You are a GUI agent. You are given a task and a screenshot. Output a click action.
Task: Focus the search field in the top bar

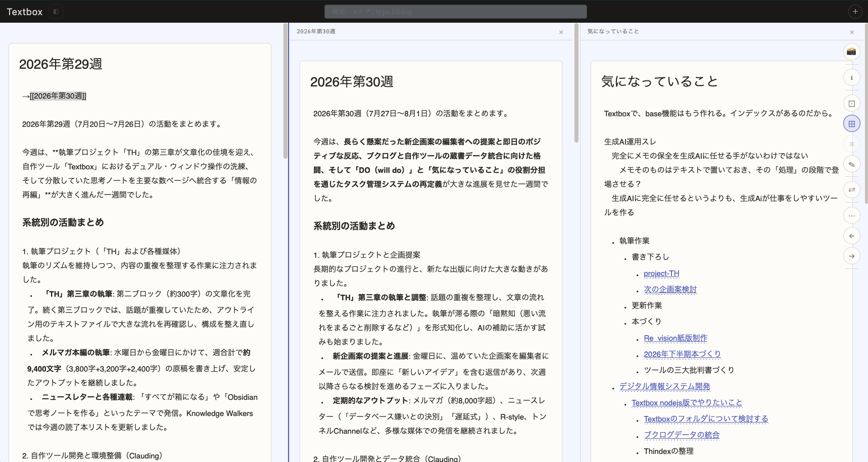[x=455, y=12]
